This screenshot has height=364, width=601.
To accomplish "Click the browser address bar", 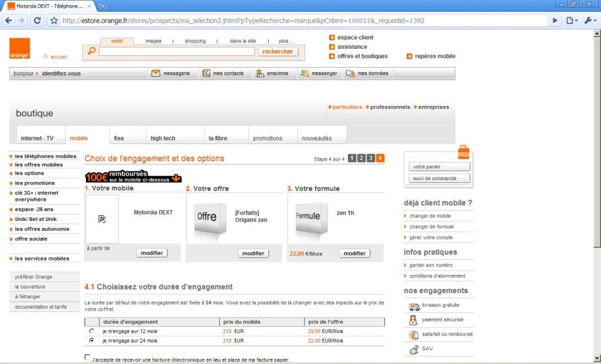I will (304, 21).
